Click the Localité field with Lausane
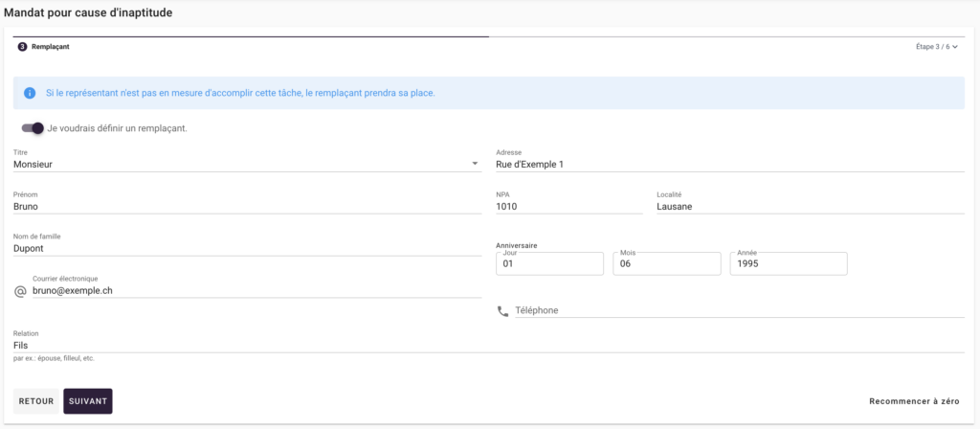 (809, 205)
